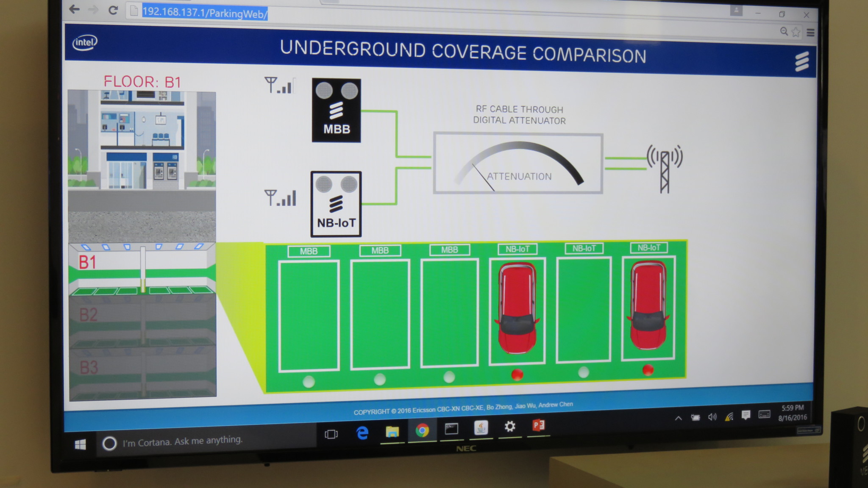Launch Microsoft Edge from taskbar
The image size is (868, 488).
pos(362,433)
